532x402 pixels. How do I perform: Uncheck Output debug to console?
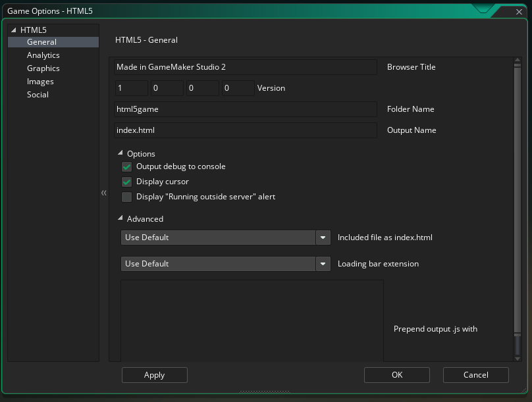click(x=126, y=166)
